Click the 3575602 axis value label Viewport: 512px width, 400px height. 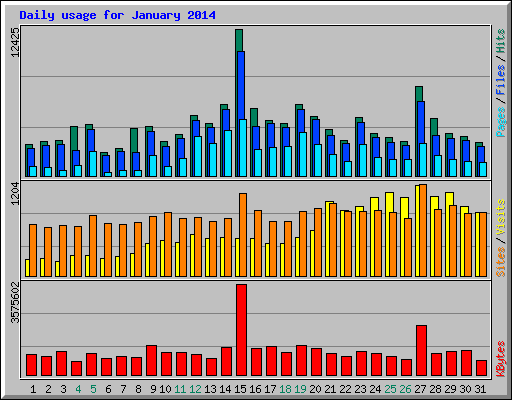click(15, 303)
